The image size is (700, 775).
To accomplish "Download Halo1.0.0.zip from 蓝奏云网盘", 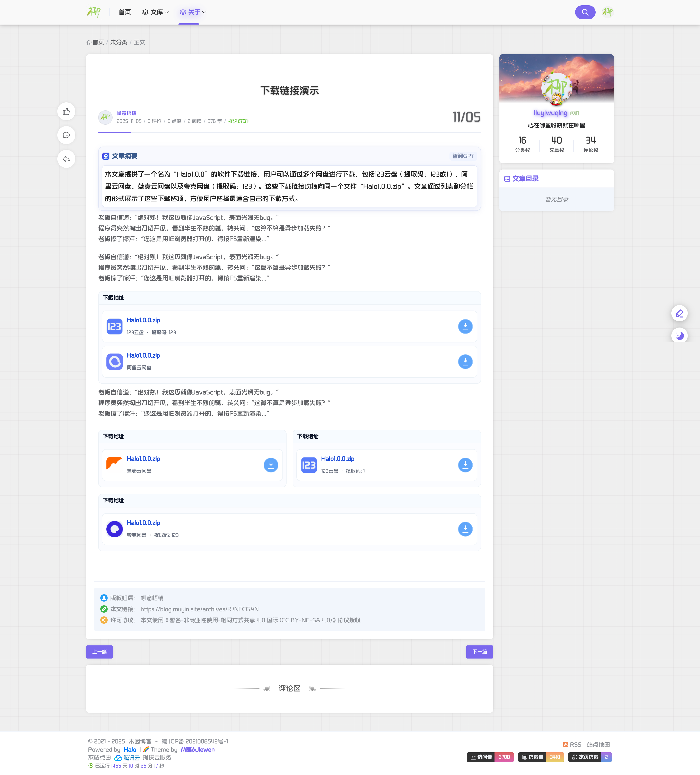I will [x=271, y=465].
